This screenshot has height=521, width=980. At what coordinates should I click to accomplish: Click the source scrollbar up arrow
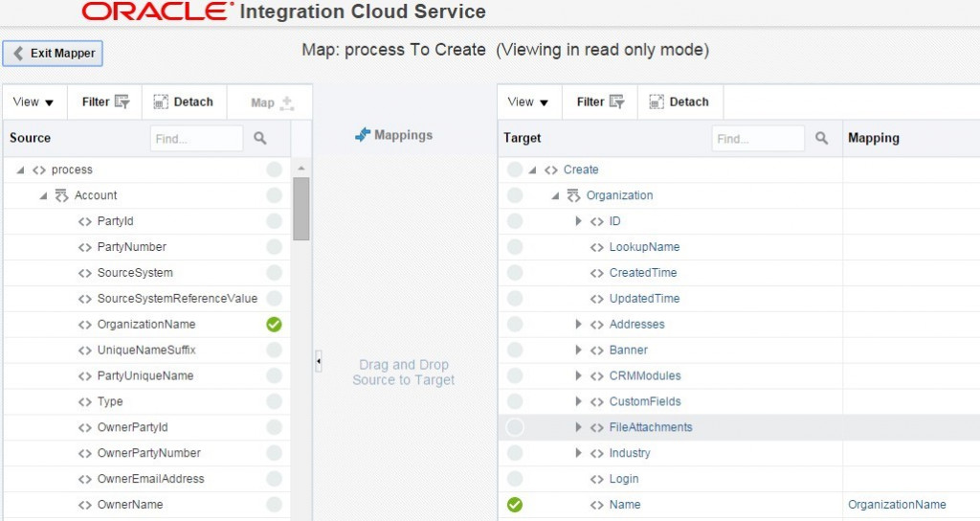click(301, 169)
